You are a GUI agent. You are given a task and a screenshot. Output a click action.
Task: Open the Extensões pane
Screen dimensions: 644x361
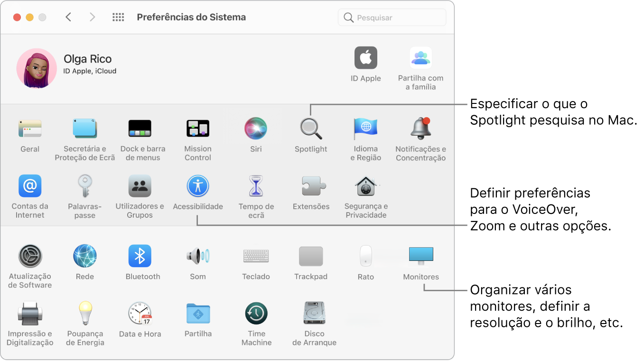point(314,186)
